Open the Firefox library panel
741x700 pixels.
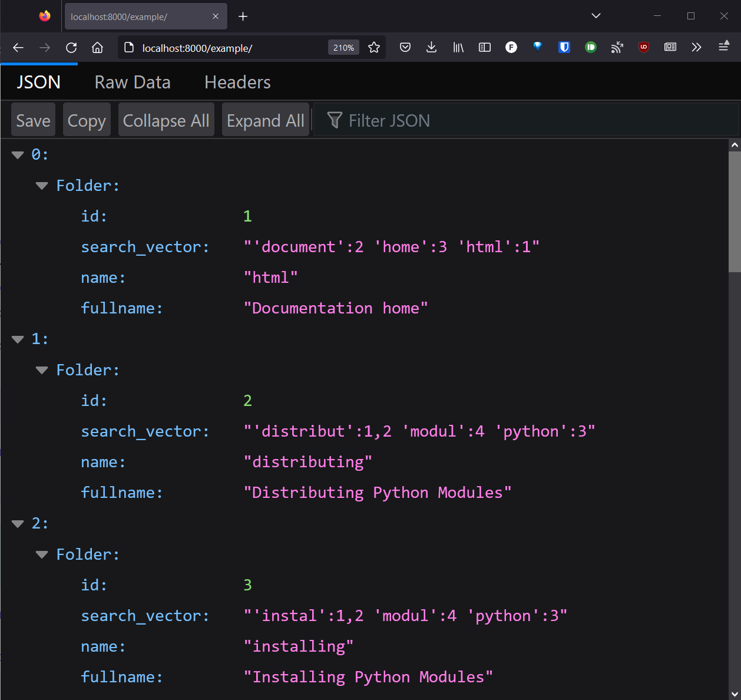[x=458, y=47]
